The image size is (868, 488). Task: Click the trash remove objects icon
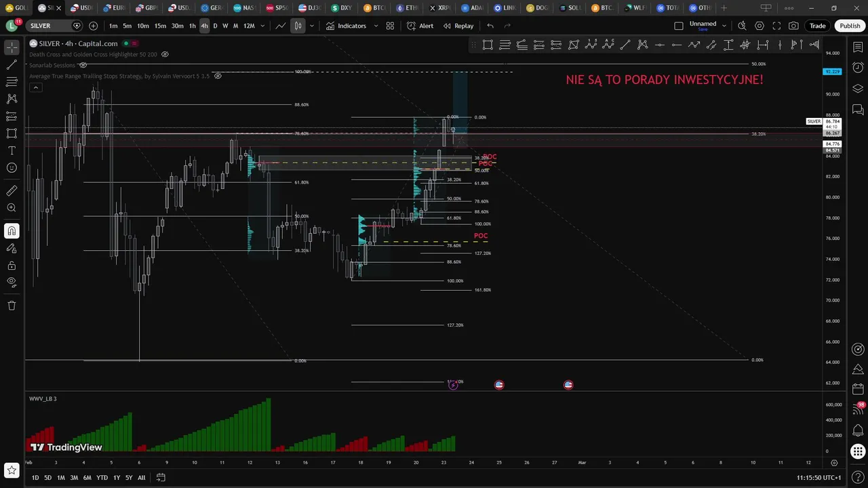click(x=12, y=306)
